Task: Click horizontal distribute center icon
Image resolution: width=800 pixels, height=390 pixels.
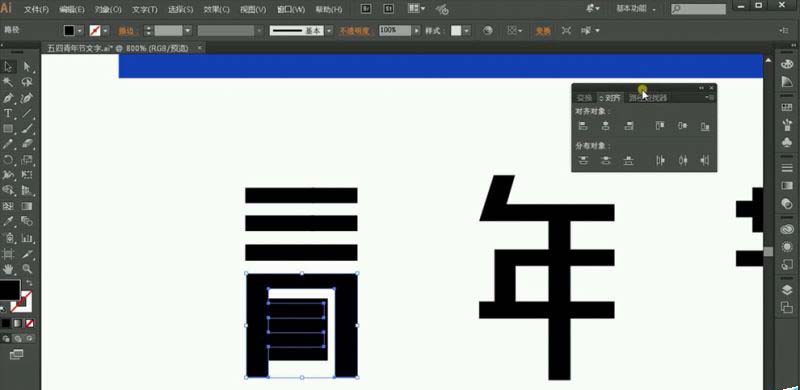Action: [683, 161]
